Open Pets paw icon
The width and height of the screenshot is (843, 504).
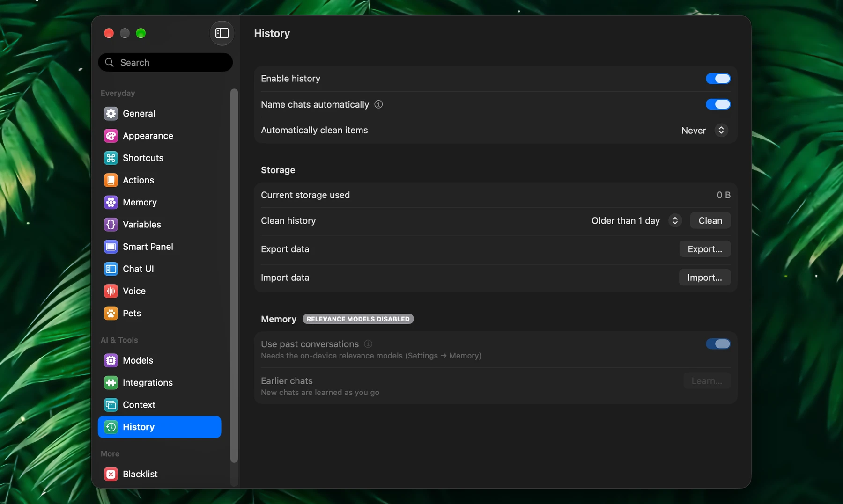pyautogui.click(x=111, y=313)
